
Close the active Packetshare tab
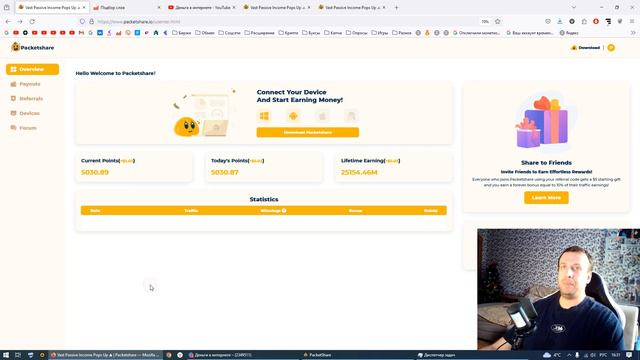coord(84,7)
